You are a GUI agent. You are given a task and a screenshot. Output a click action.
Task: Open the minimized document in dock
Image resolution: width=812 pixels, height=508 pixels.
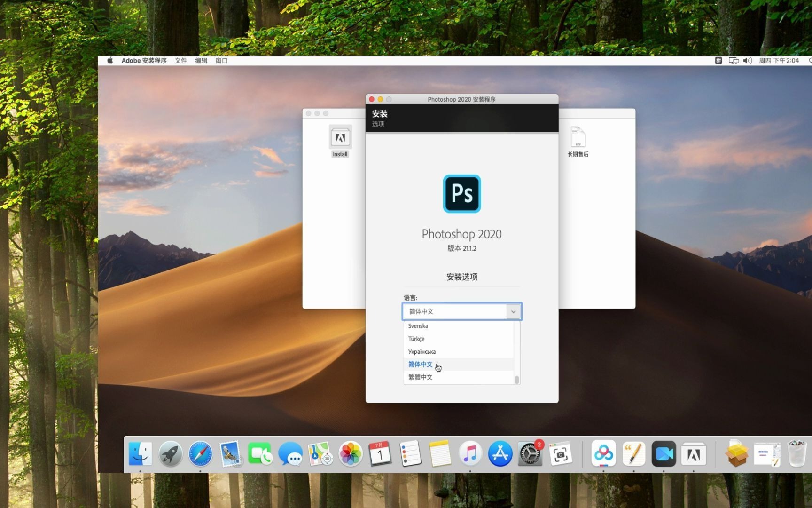point(767,454)
